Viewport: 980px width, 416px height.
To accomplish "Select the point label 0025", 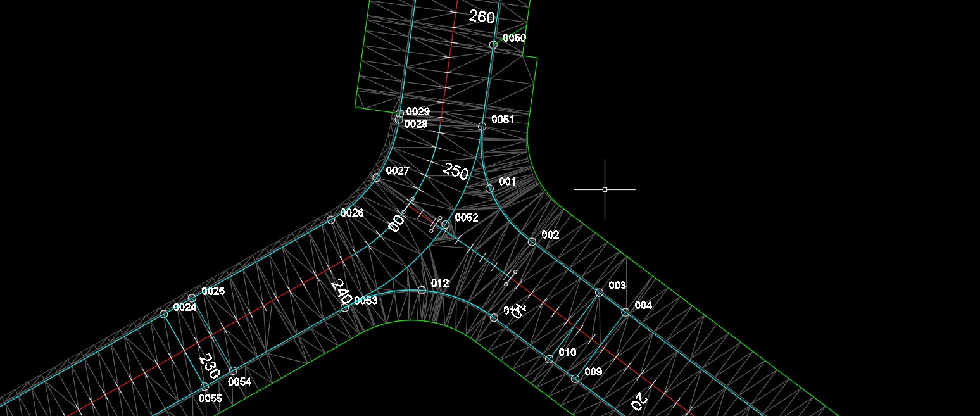I will 213,291.
